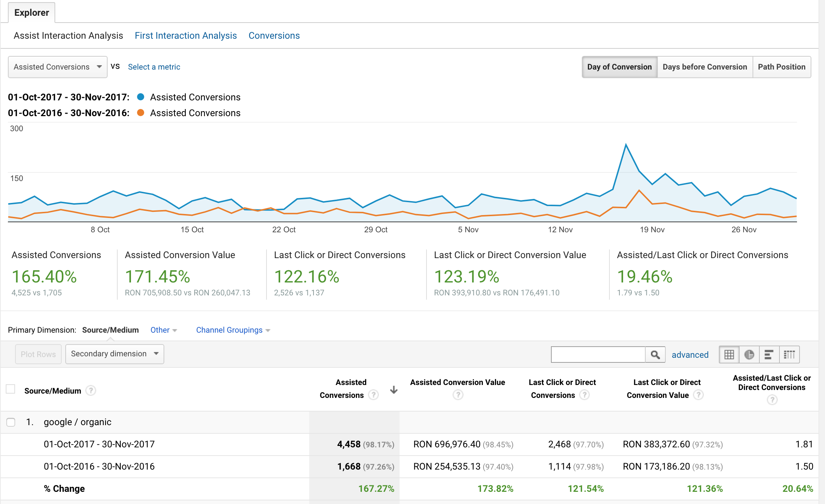
Task: Switch to data table view icon
Action: (729, 355)
